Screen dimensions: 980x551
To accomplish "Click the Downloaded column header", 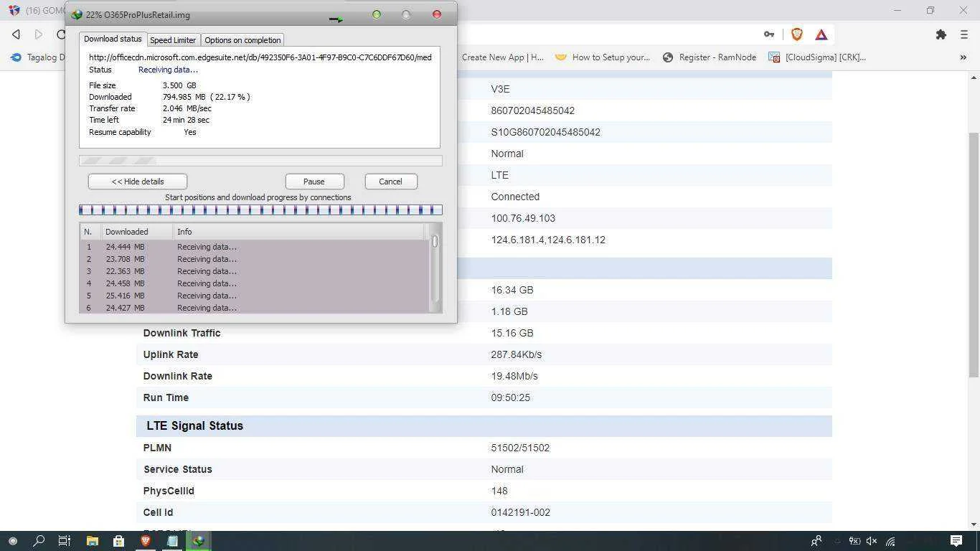I will [x=137, y=232].
